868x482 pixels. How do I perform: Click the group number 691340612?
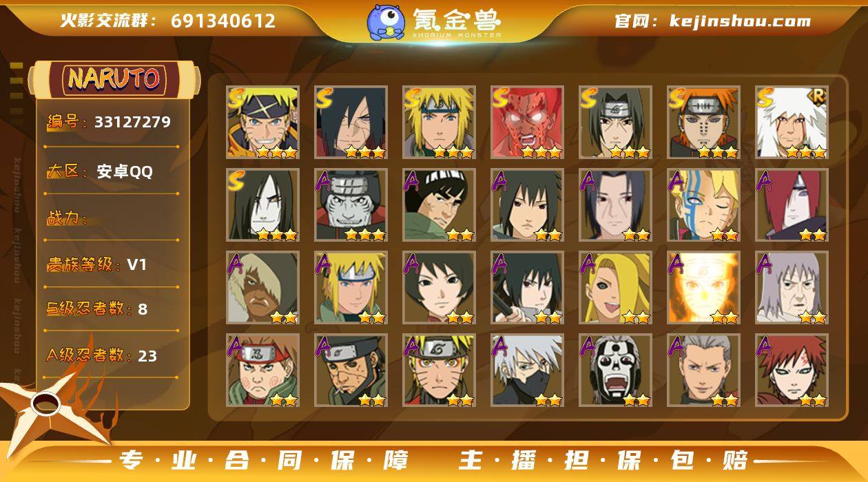point(223,21)
